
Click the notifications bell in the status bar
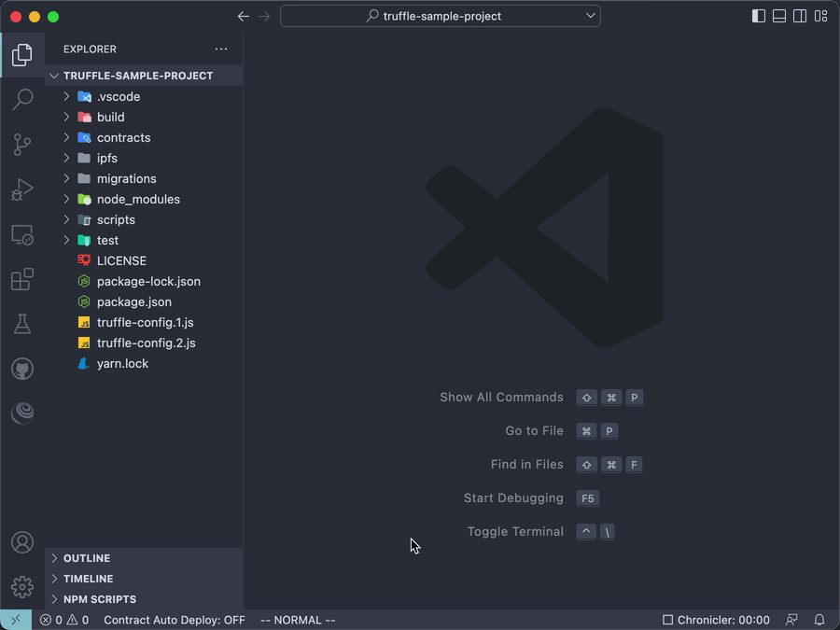[x=819, y=620]
